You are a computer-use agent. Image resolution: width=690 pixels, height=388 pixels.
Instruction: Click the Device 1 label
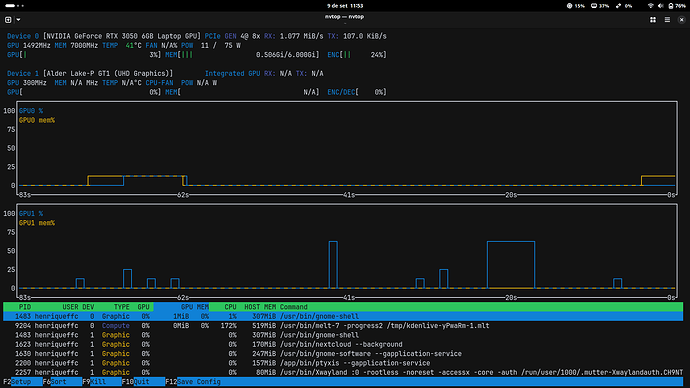tap(23, 74)
